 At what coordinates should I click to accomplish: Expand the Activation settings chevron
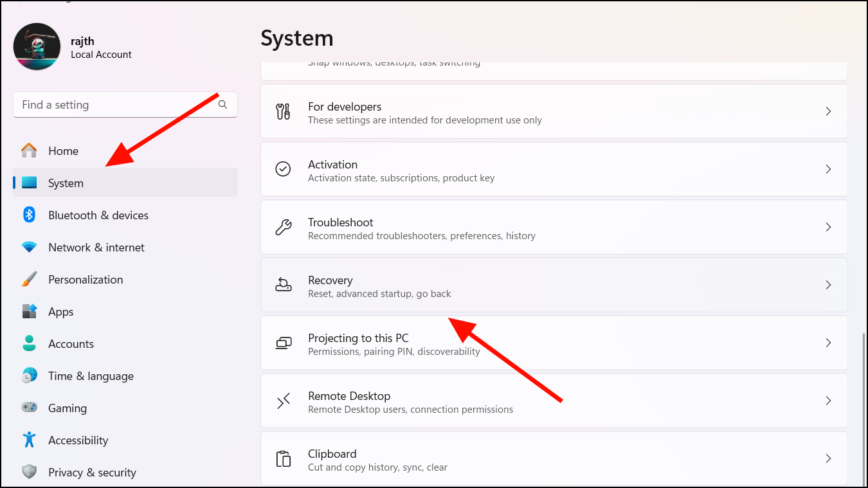tap(828, 169)
